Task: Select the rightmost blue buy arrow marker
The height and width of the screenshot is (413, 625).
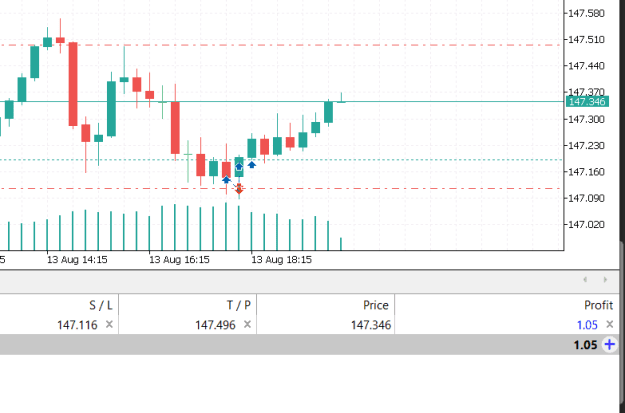Action: pos(252,164)
